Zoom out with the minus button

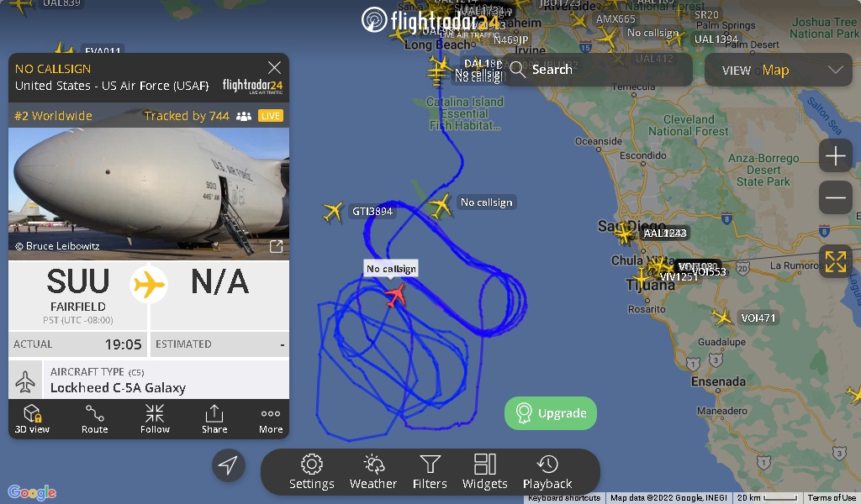coord(835,197)
